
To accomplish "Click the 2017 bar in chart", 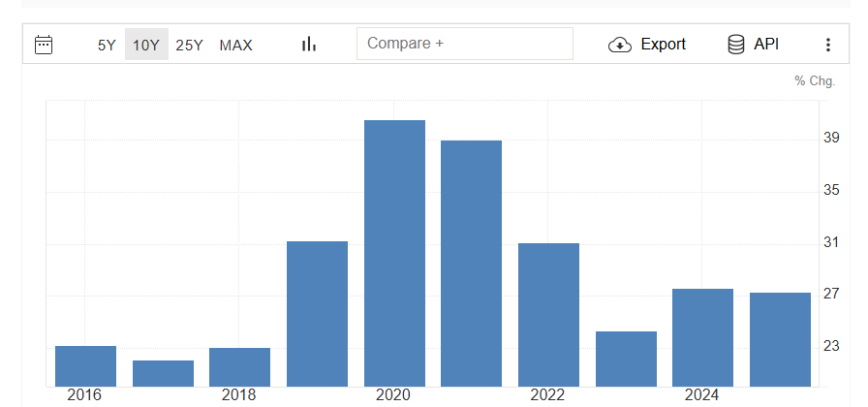I will tap(164, 373).
